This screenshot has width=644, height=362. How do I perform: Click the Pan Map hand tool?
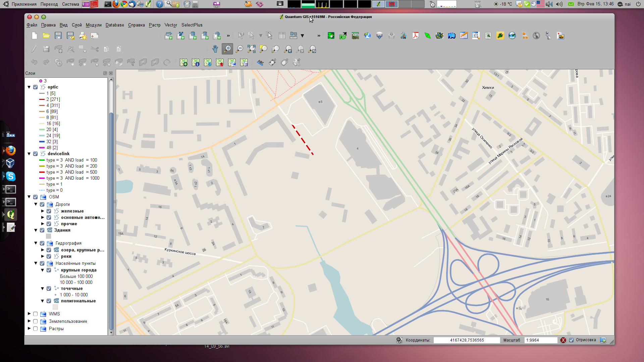tap(215, 49)
